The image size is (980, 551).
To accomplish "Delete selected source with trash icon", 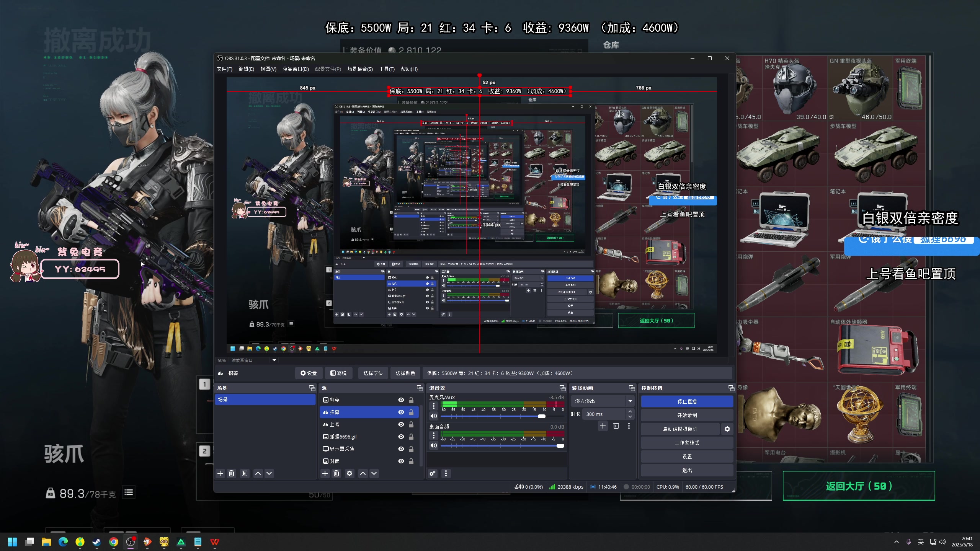I will click(336, 473).
